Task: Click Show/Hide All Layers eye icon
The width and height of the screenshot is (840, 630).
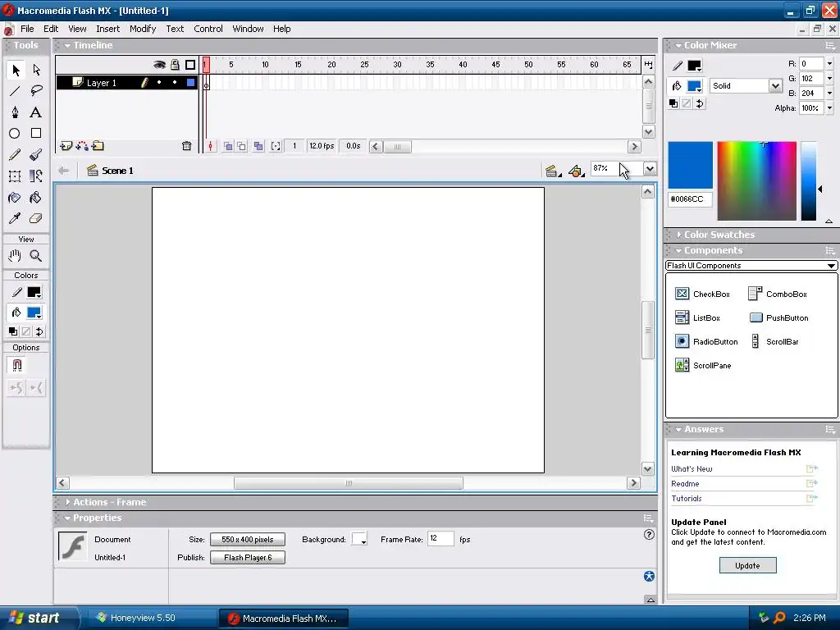Action: tap(159, 65)
